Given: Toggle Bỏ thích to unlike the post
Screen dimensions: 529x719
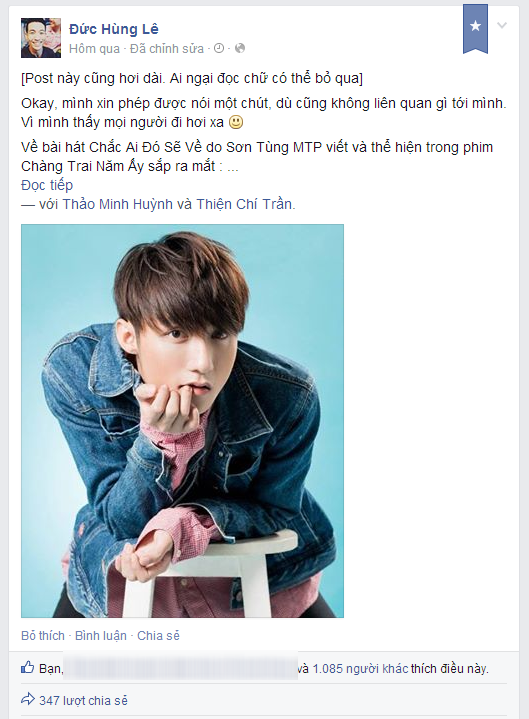Looking at the screenshot, I should [x=43, y=636].
